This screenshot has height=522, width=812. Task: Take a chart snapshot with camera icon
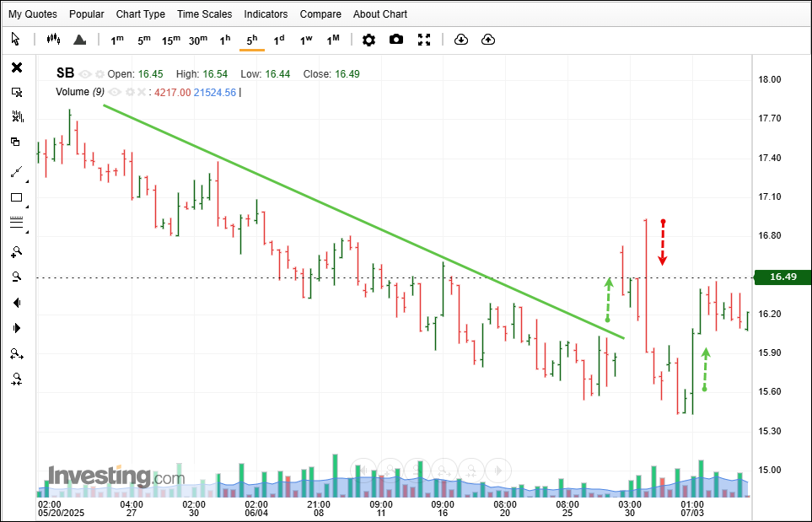[396, 40]
